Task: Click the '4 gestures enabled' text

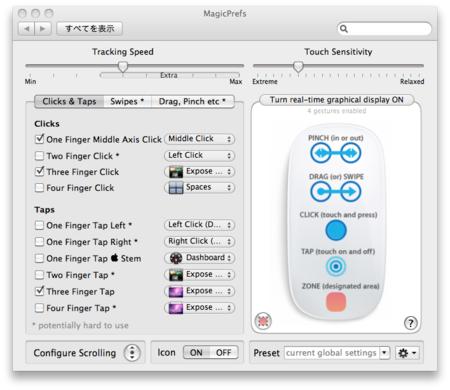Action: [x=337, y=111]
